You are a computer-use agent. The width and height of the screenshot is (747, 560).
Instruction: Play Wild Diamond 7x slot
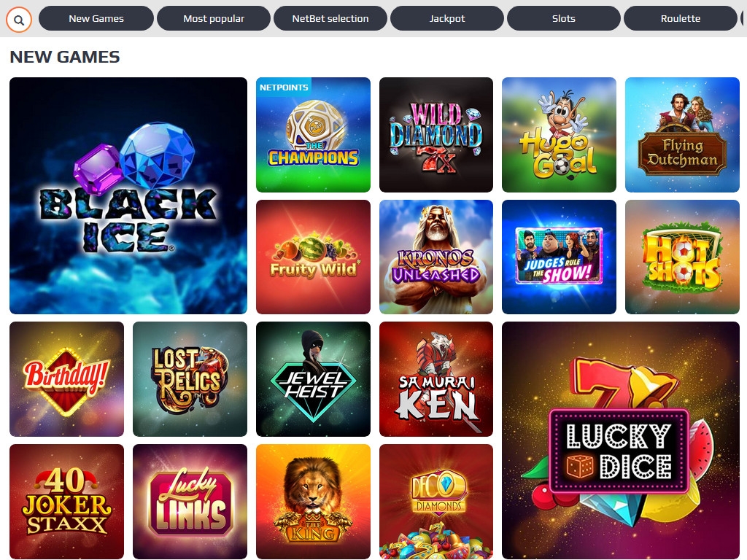click(436, 135)
